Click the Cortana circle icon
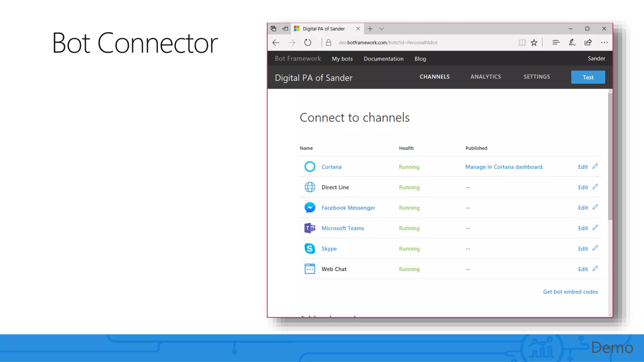 [x=310, y=167]
